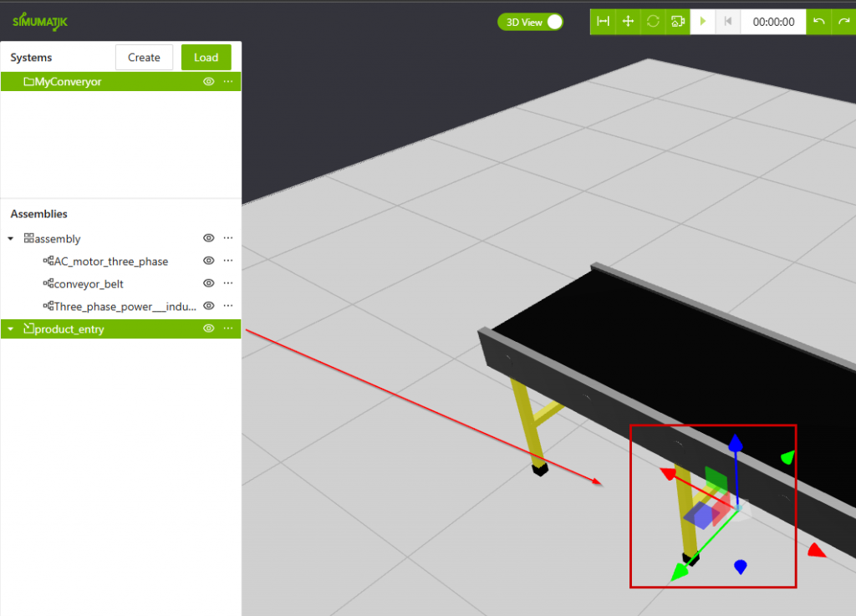Click the Systems panel heading
Screen dimensions: 856x616
coord(31,58)
